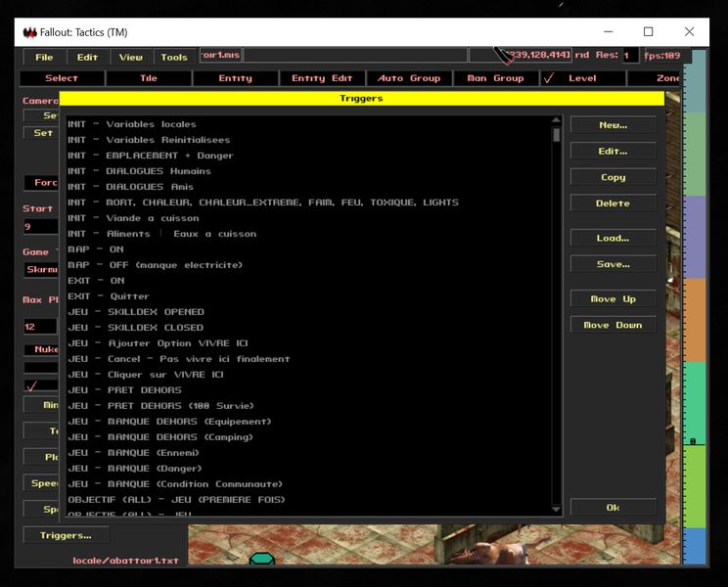Select the Auto Group tab
This screenshot has width=728, height=587.
[x=409, y=78]
